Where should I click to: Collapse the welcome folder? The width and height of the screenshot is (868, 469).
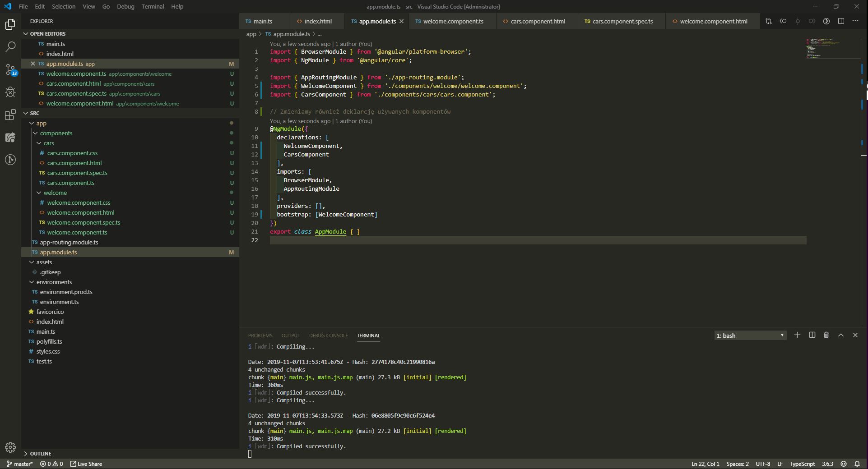130,193
